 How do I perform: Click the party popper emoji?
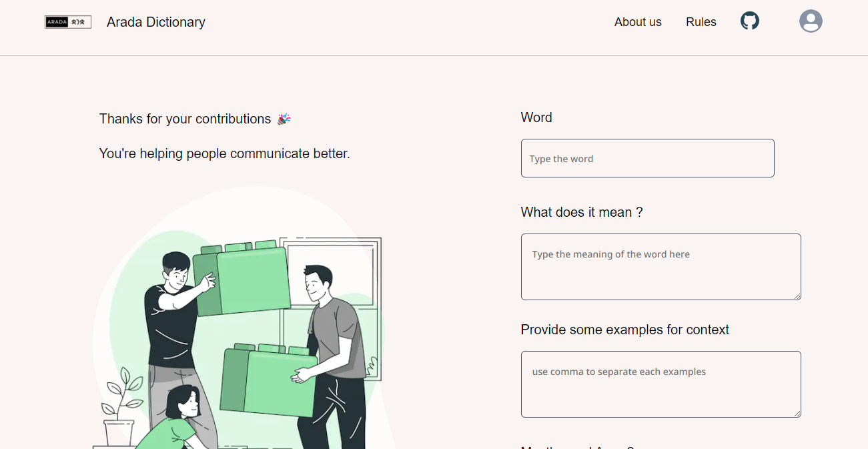point(284,119)
